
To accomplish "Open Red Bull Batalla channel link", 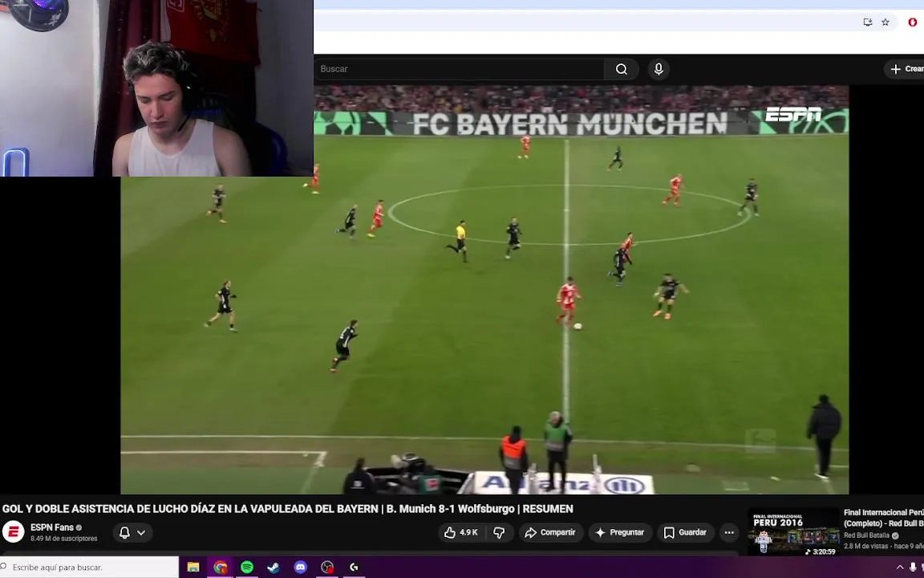I will pos(866,535).
